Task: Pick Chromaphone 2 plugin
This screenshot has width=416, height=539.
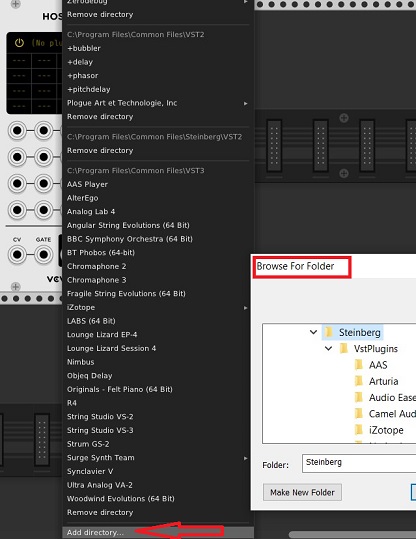Action: (x=158, y=266)
